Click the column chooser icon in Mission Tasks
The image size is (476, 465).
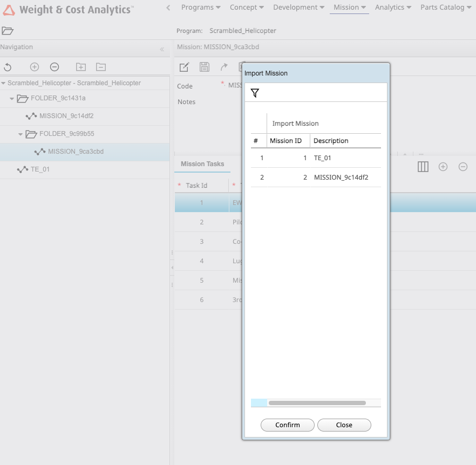pos(423,167)
